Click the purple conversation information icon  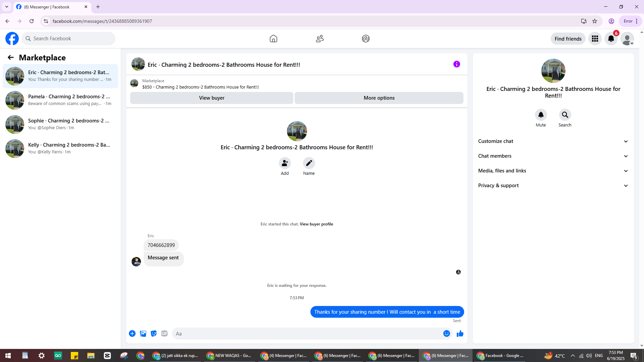coord(457,64)
